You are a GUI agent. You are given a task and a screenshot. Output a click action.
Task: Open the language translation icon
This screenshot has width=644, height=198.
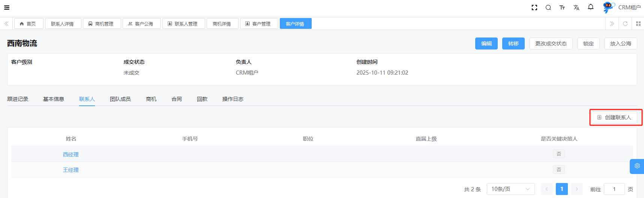pos(576,7)
